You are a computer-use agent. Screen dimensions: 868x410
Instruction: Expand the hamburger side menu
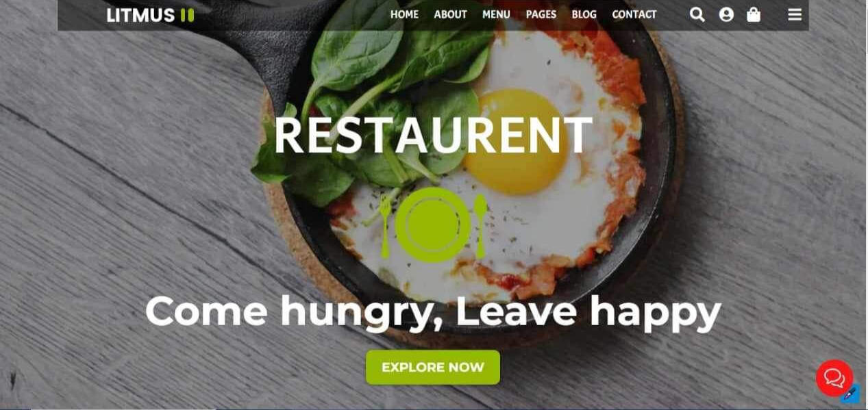[x=795, y=14]
